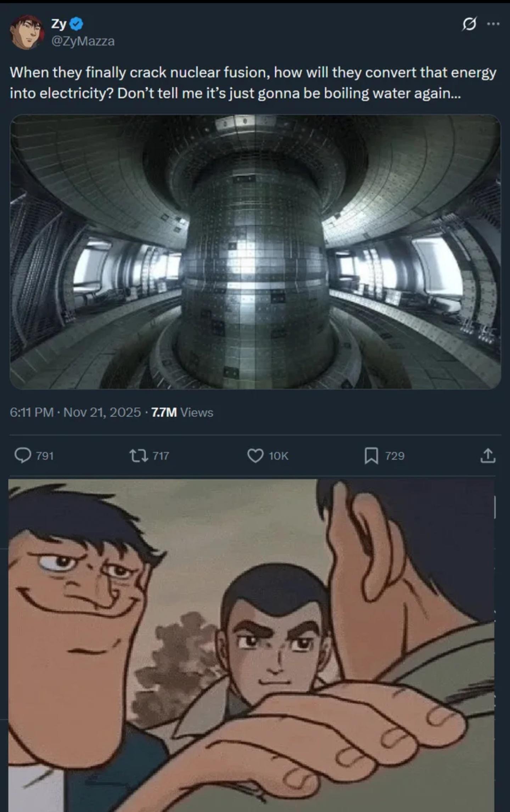Click the 729 bookmarks count
Viewport: 510px width, 812px height.
coord(395,456)
